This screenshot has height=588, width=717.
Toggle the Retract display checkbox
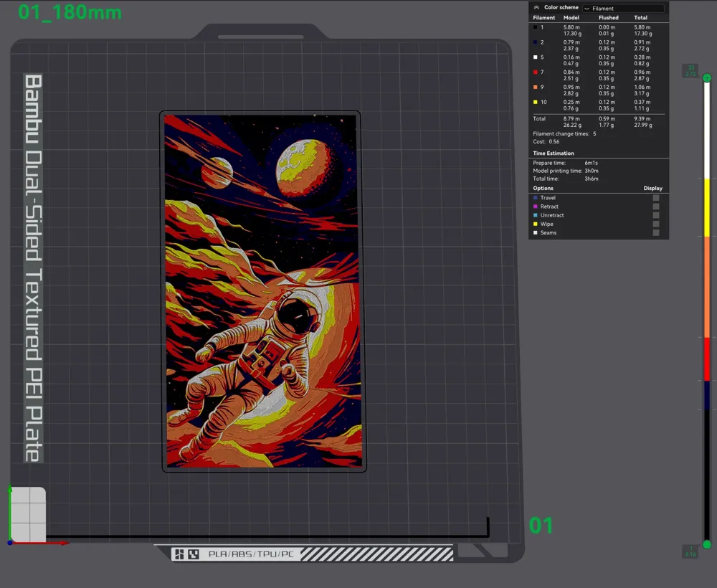click(x=655, y=207)
